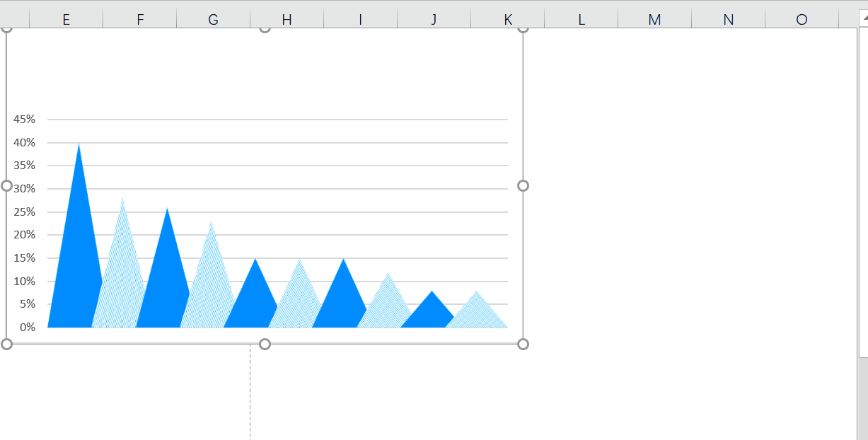Viewport: 868px width, 440px height.
Task: Click the 0% vertical axis label
Action: point(27,327)
